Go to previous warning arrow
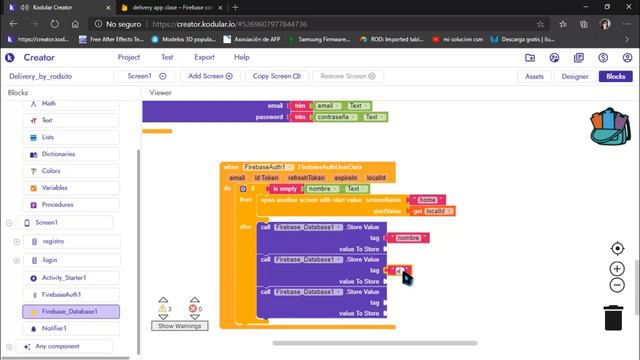The width and height of the screenshot is (640, 360). pos(163,300)
